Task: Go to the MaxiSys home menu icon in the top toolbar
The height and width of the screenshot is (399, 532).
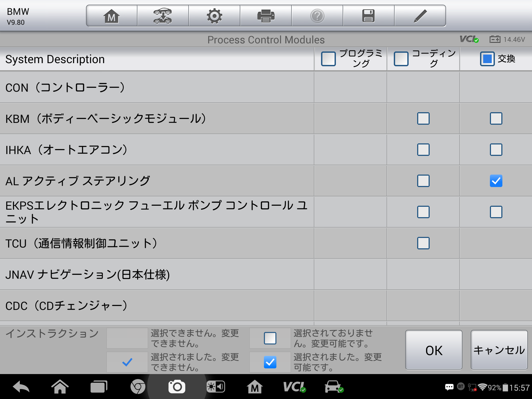Action: 112,16
